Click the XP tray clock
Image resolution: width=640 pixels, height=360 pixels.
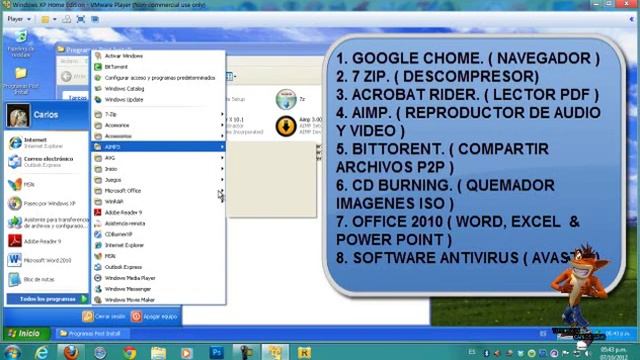click(617, 334)
